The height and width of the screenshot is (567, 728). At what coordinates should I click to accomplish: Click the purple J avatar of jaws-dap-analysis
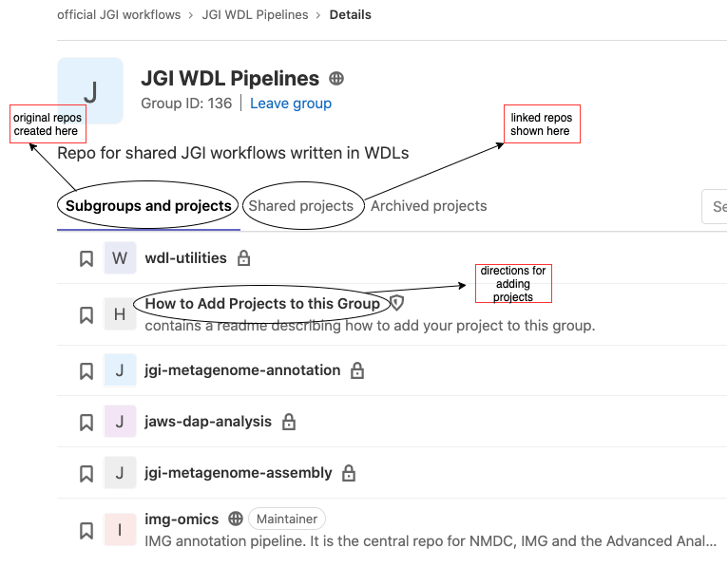pyautogui.click(x=120, y=422)
